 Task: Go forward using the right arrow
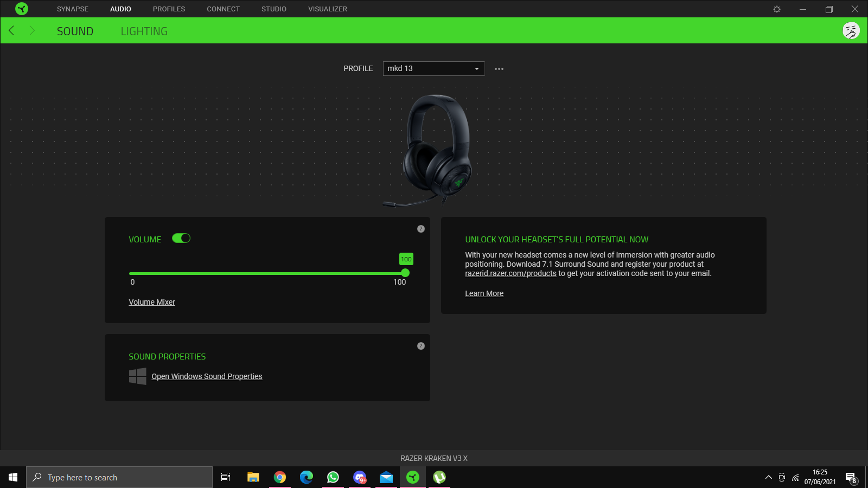point(32,31)
